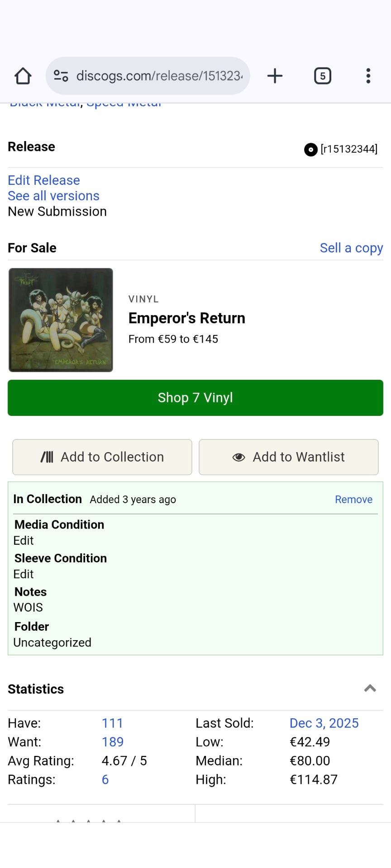This screenshot has width=391, height=868.
Task: Remove the release from collection
Action: (x=353, y=500)
